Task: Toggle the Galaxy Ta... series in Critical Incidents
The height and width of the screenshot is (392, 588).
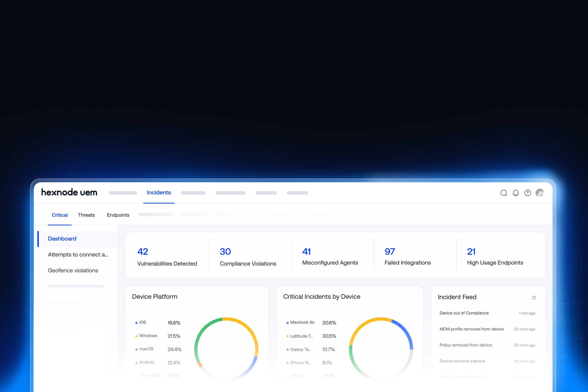Action: pyautogui.click(x=287, y=349)
